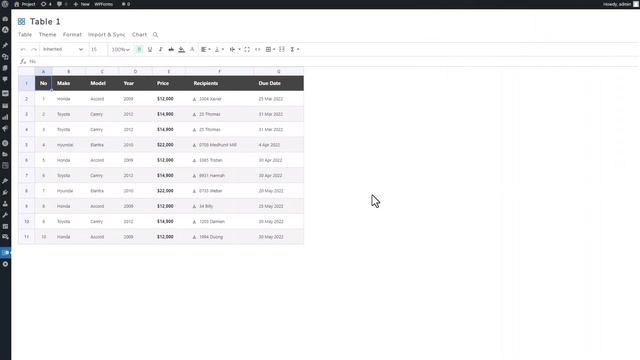Open the text color picker
This screenshot has width=640, height=360.
192,49
